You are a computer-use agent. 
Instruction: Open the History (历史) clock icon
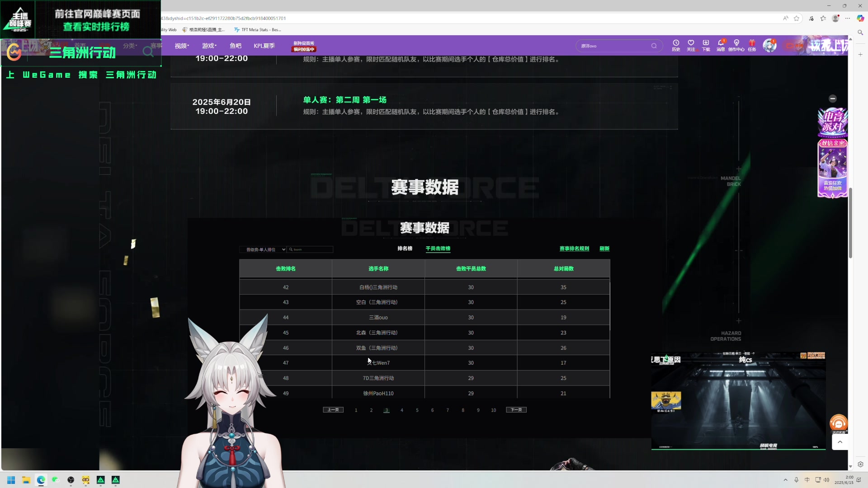click(676, 45)
